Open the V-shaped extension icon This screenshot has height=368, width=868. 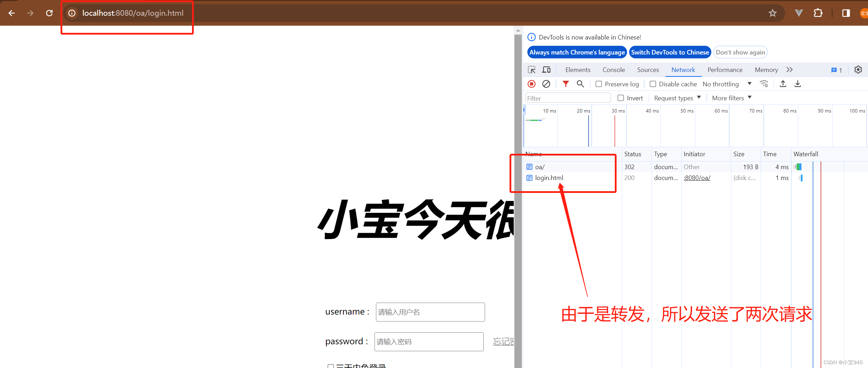[799, 13]
